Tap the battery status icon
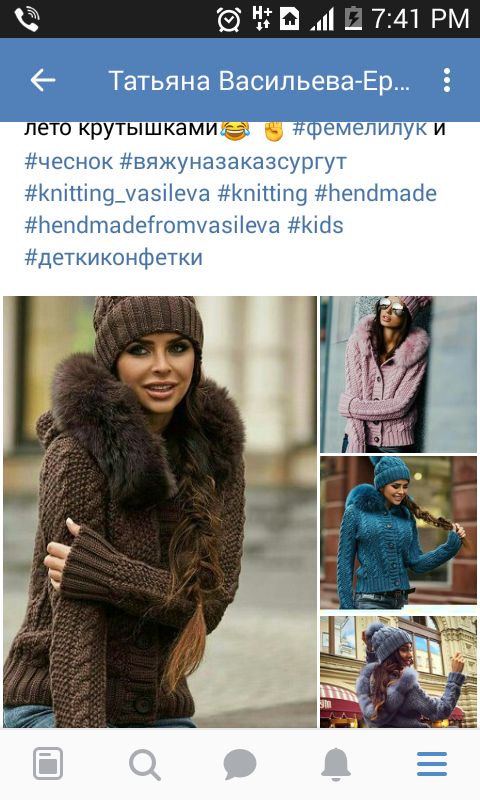Screen dimensions: 480x800 pyautogui.click(x=353, y=19)
